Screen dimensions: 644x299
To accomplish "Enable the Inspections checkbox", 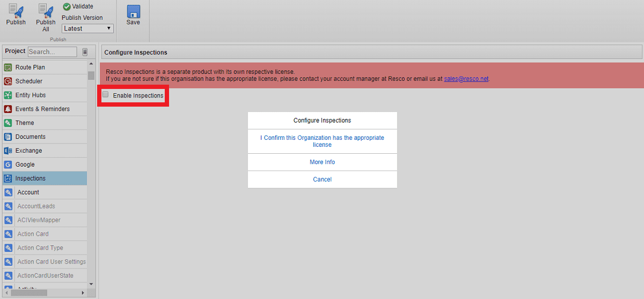I will [106, 95].
